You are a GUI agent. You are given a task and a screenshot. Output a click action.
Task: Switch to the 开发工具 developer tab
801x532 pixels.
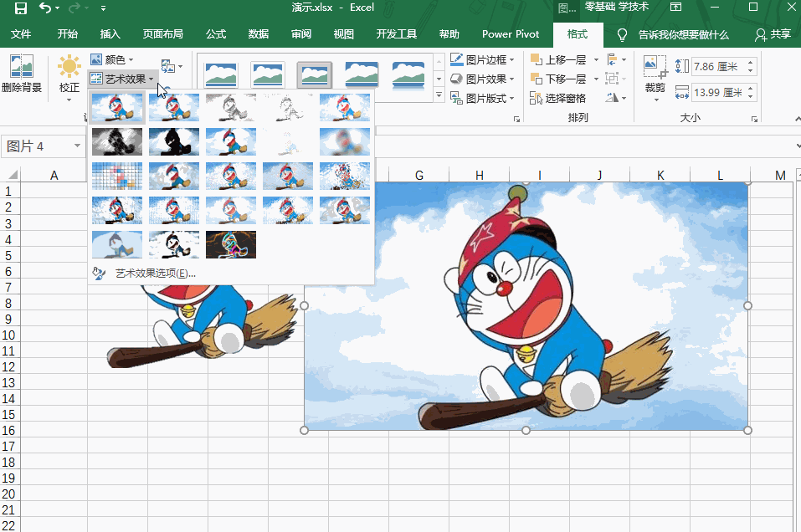tap(397, 34)
